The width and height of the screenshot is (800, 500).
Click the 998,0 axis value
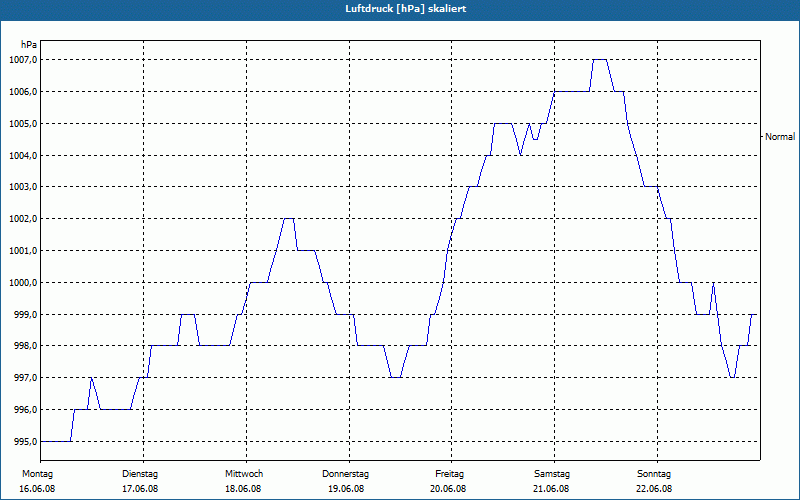pos(25,346)
